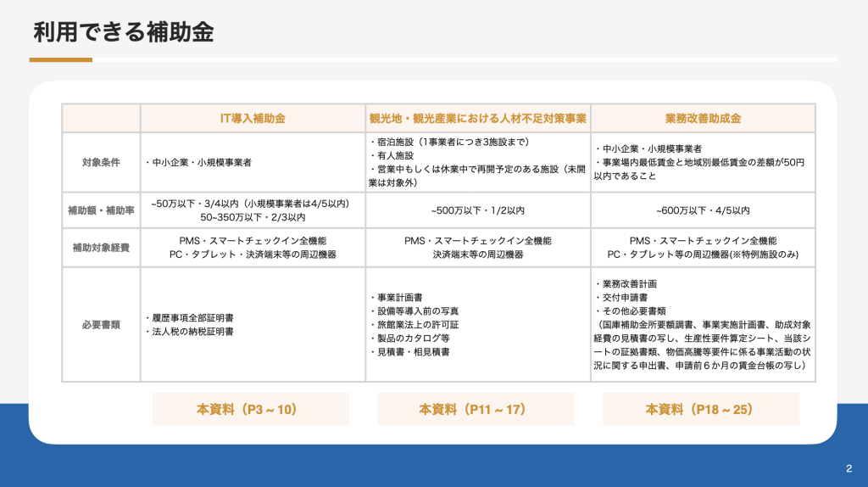Open the 本資料（P18～25）reference box
The height and width of the screenshot is (487, 868).
pyautogui.click(x=701, y=410)
